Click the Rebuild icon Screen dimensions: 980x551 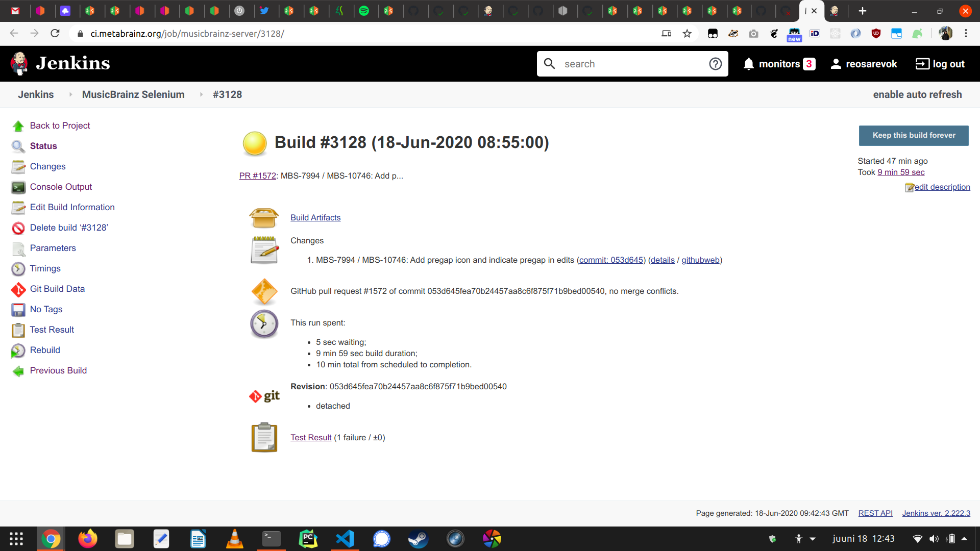click(18, 350)
